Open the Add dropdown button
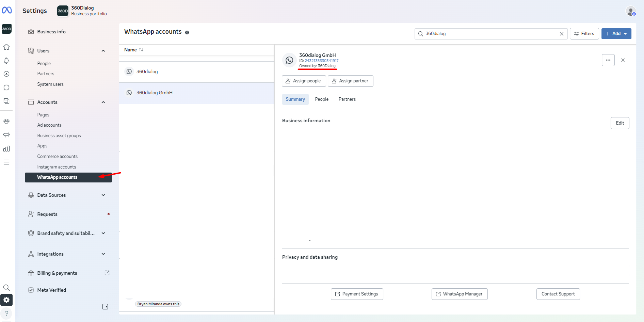The image size is (644, 322). (x=616, y=34)
